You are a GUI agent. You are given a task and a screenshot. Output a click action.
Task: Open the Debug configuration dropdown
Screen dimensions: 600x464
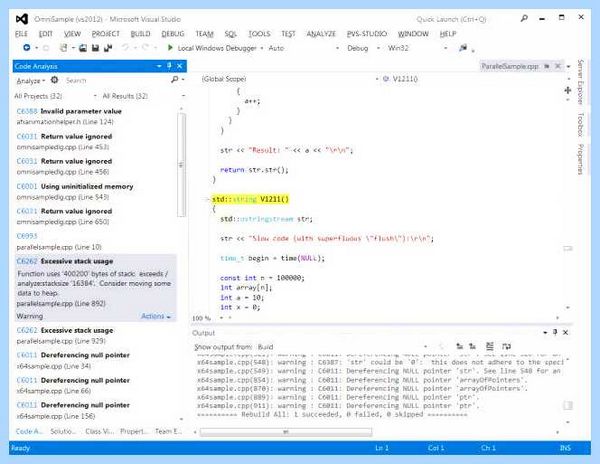point(364,48)
